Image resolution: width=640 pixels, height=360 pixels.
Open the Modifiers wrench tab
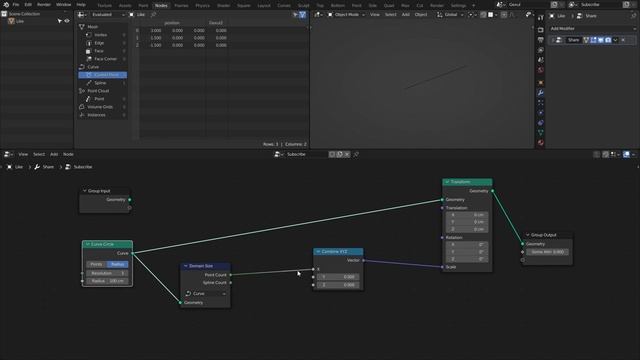[541, 93]
